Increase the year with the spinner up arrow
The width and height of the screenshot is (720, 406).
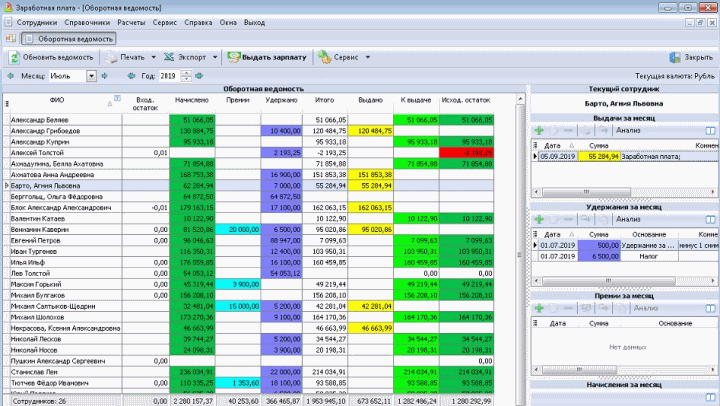click(x=186, y=73)
